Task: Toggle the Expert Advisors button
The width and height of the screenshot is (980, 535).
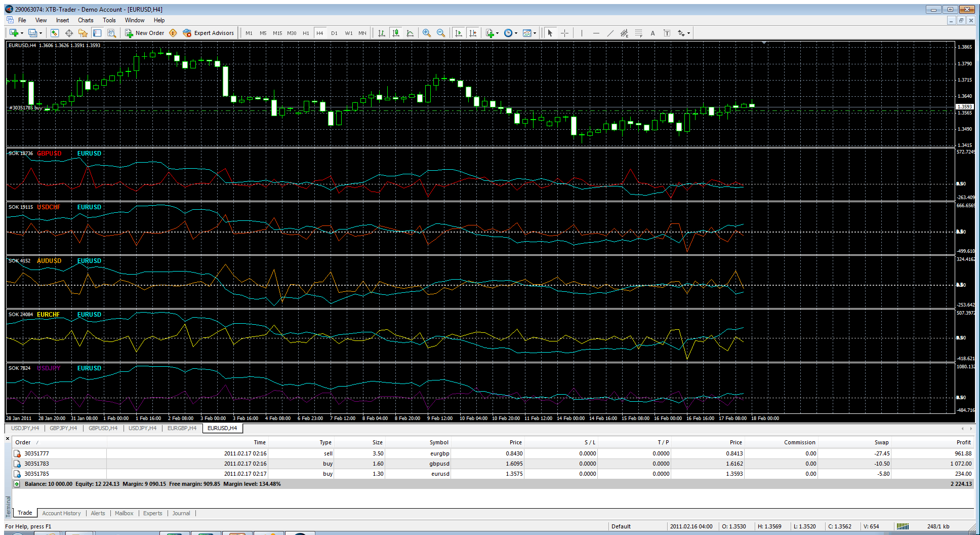Action: 209,33
